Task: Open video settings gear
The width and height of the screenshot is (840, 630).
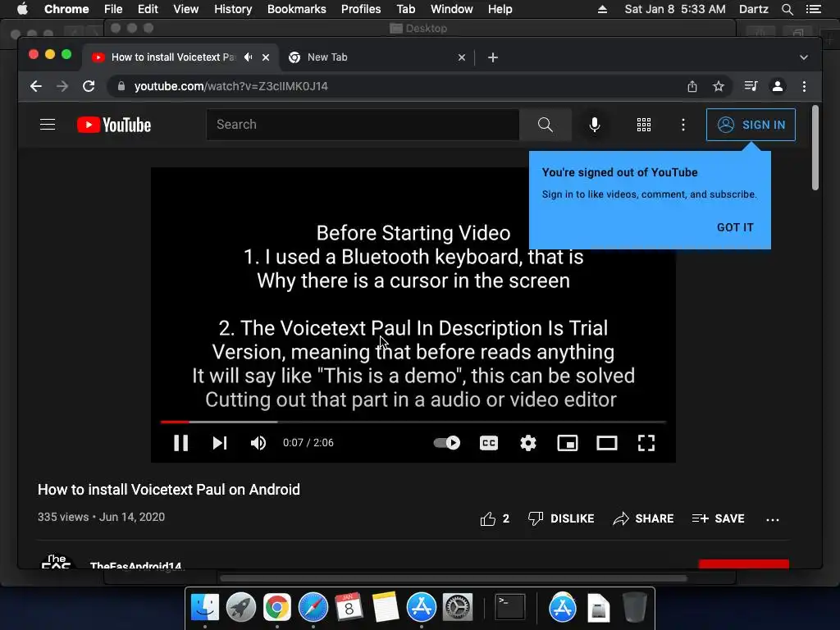Action: point(528,443)
